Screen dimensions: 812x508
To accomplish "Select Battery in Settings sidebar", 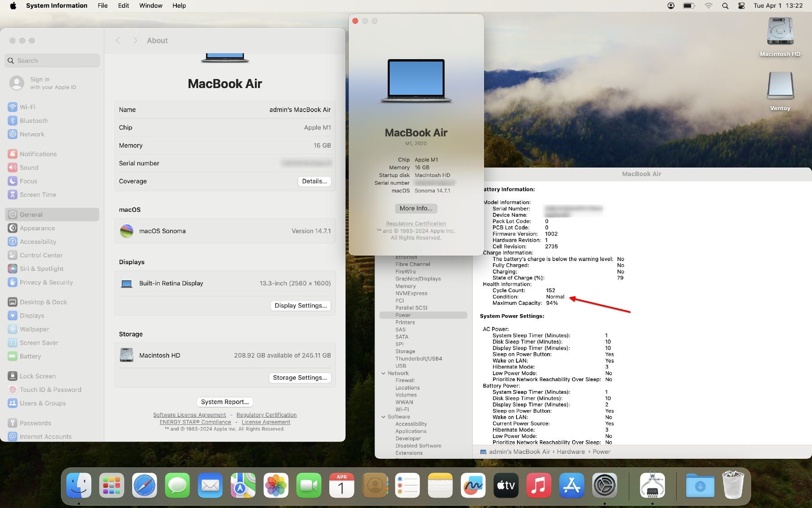I will (x=52, y=356).
